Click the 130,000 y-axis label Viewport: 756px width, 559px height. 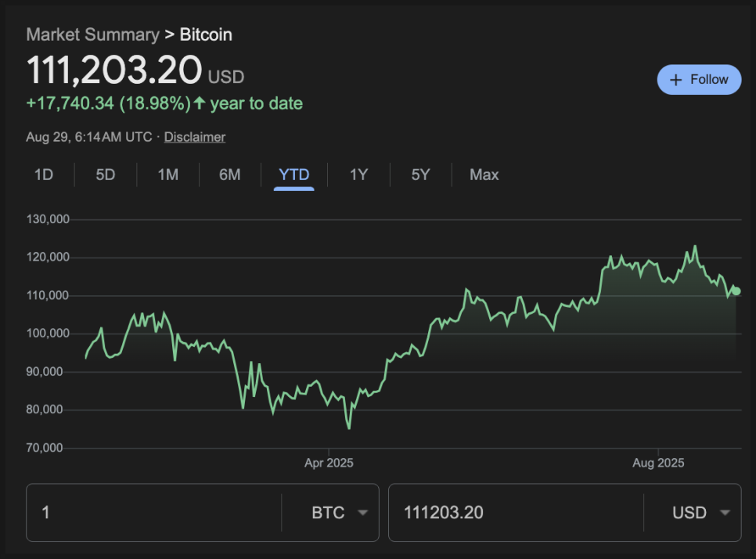coord(48,219)
